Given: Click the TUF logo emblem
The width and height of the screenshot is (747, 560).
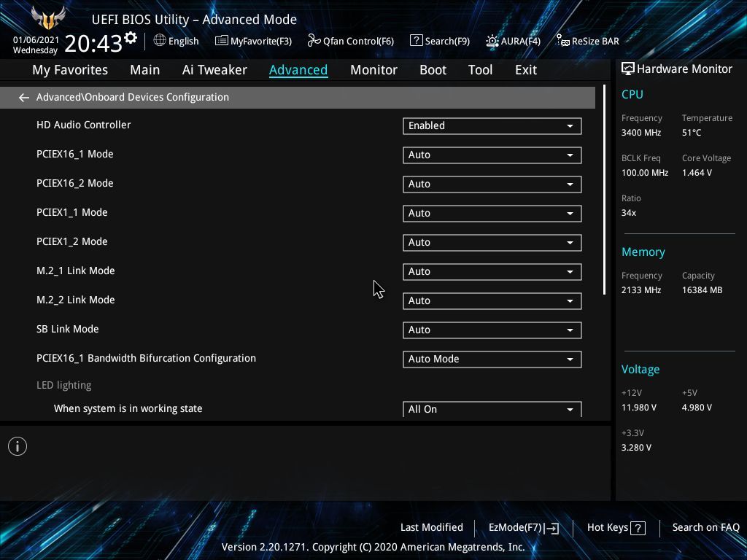Looking at the screenshot, I should [x=48, y=18].
